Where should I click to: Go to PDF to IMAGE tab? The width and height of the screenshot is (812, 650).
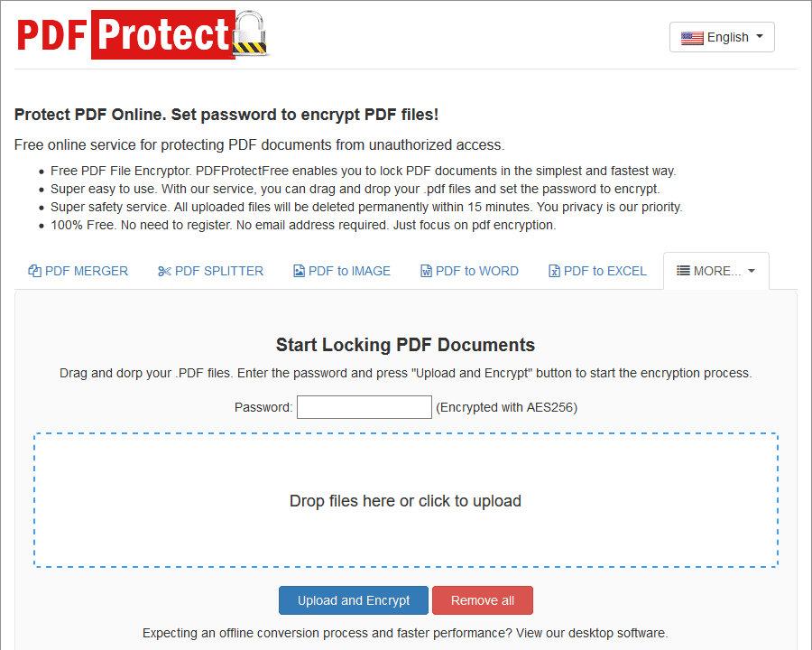point(342,271)
